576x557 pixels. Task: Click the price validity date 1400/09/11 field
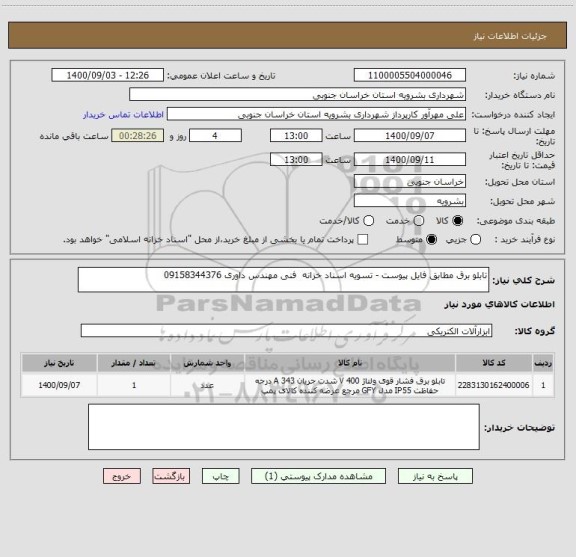(x=410, y=159)
